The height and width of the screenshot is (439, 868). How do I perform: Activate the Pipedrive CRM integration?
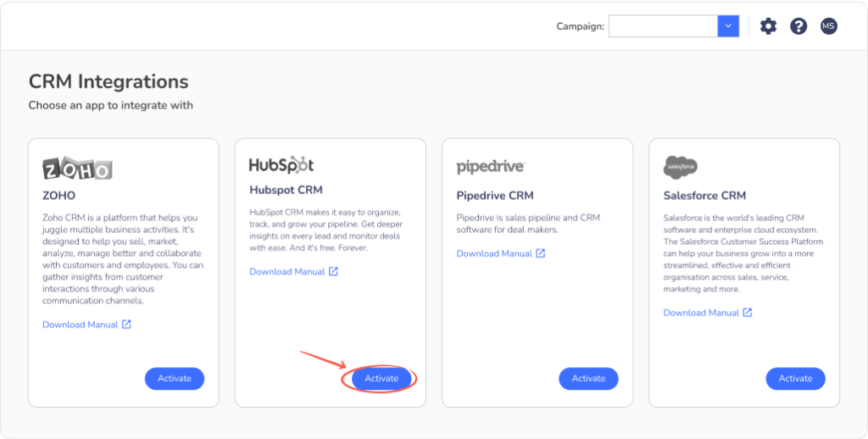point(588,378)
